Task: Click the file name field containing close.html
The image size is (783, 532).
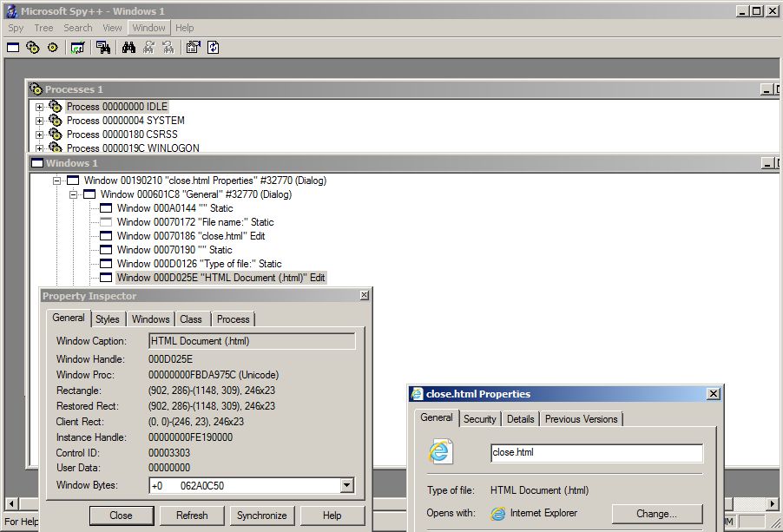Action: pyautogui.click(x=596, y=453)
